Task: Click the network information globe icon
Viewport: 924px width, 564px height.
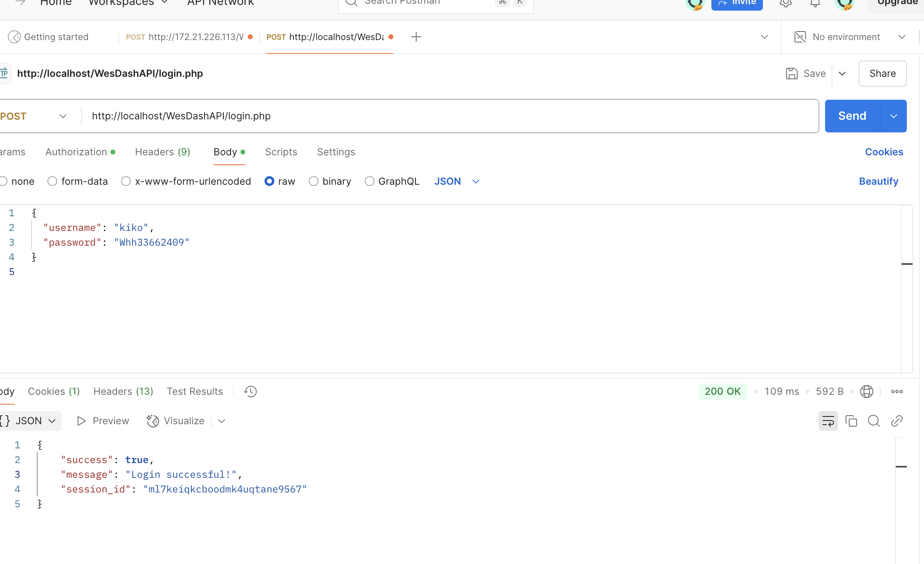Action: (867, 391)
